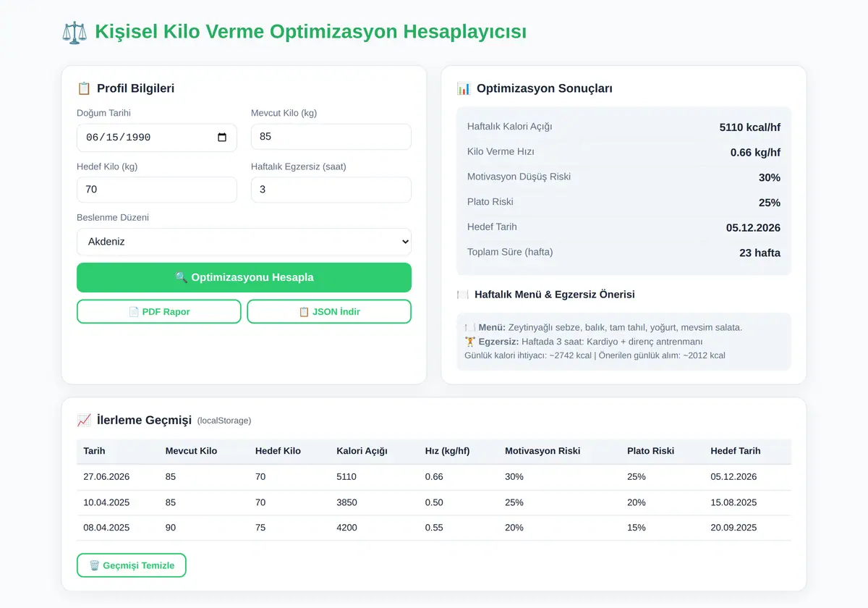Screen dimensions: 868x608
Task: Click the 0.66 kg/hf result value
Action: click(755, 153)
